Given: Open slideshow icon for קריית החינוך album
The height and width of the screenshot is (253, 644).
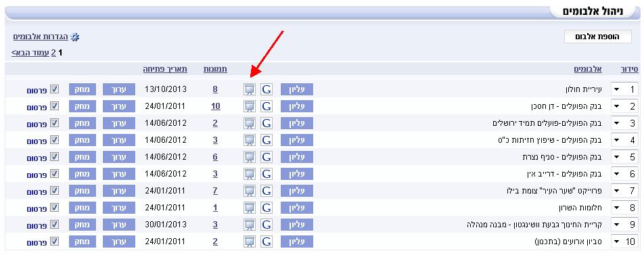Looking at the screenshot, I should pyautogui.click(x=250, y=225).
